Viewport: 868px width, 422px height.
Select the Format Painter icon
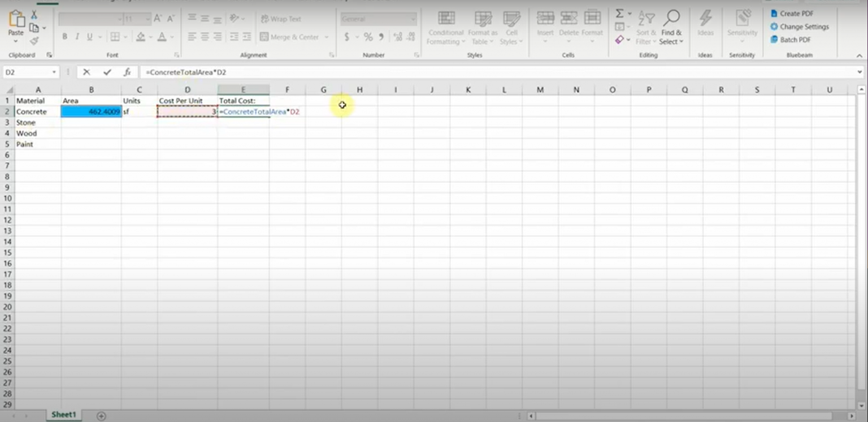(x=34, y=40)
